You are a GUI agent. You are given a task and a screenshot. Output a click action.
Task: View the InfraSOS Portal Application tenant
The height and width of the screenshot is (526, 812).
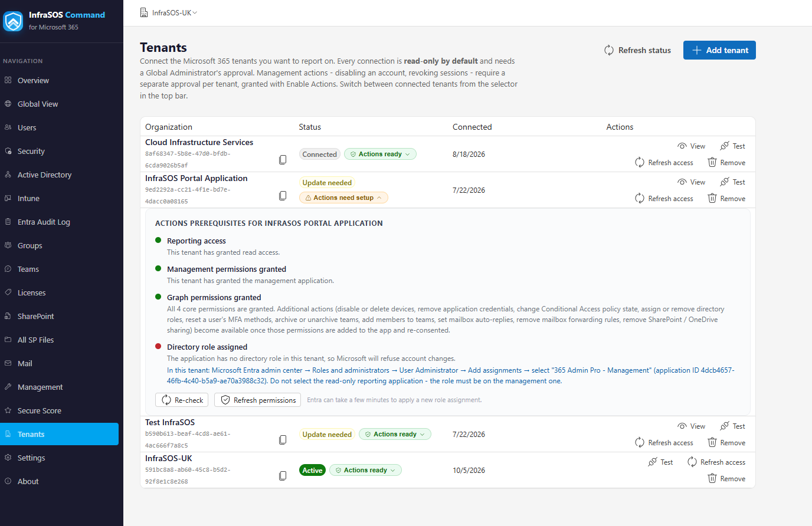pyautogui.click(x=692, y=182)
